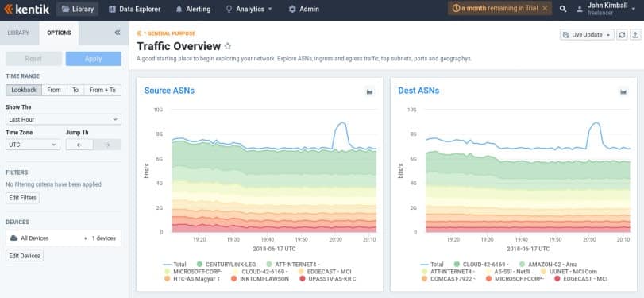Click the Apply button
The image size is (644, 298).
pos(93,59)
